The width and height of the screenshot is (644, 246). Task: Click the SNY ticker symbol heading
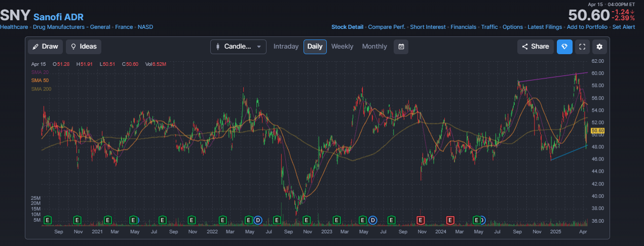coord(15,16)
